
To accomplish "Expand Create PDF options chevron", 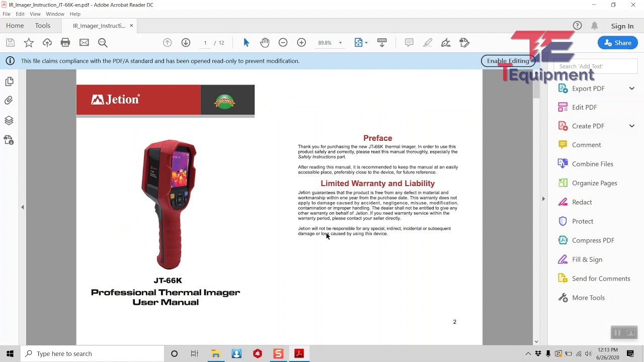I will click(632, 126).
